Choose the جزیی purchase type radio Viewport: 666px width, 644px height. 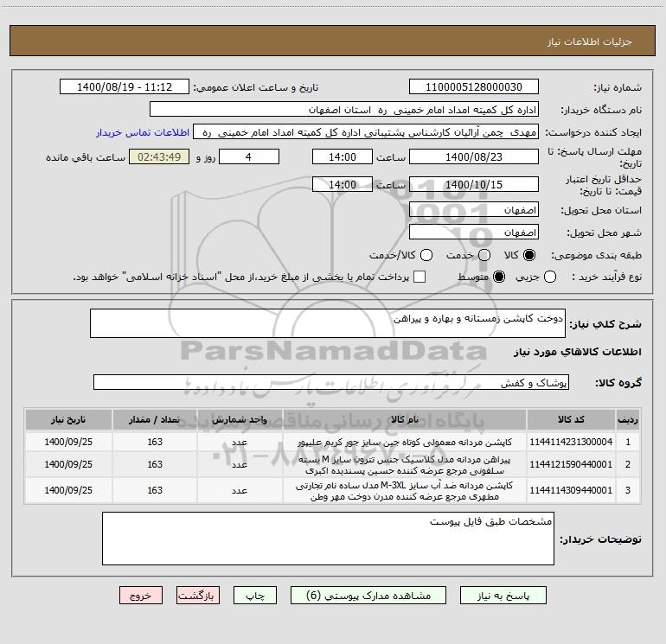550,277
